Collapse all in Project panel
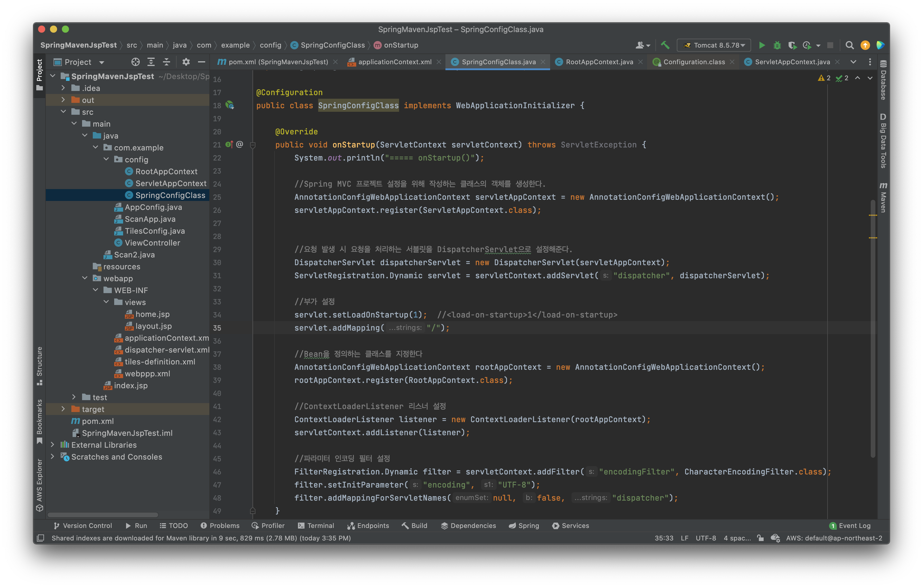 (x=166, y=62)
